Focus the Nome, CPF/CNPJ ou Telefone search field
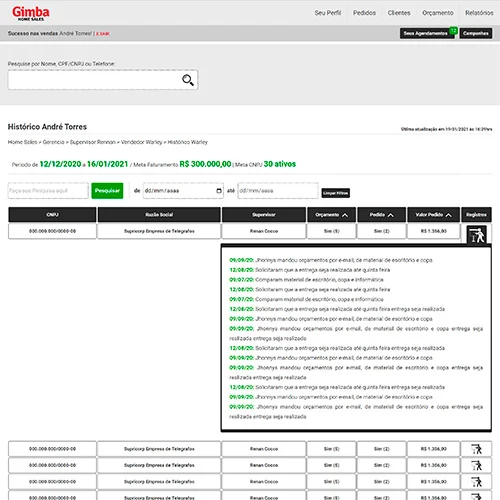500x500 pixels. [103, 80]
